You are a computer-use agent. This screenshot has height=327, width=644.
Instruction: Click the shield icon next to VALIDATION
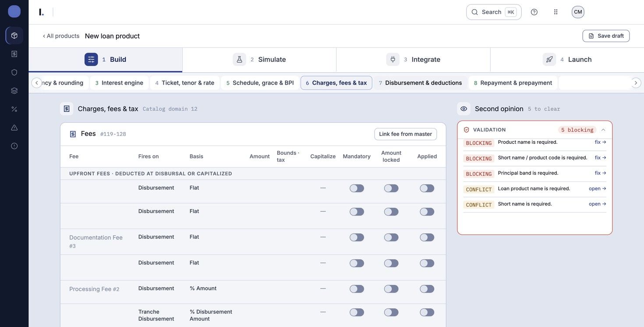pyautogui.click(x=466, y=130)
